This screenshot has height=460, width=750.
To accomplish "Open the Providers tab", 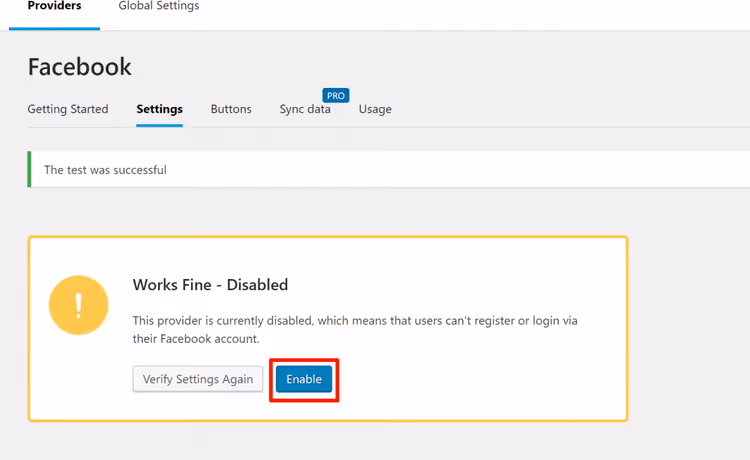I will click(55, 7).
